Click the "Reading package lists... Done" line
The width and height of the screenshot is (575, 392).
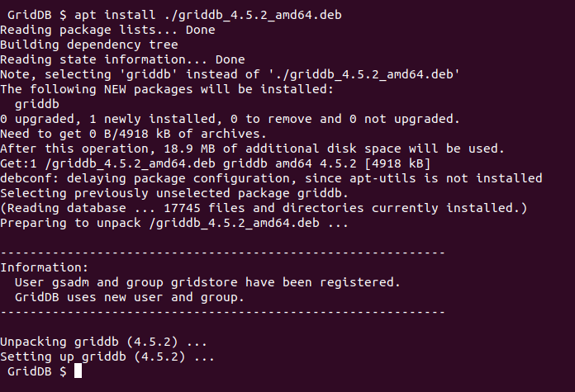pyautogui.click(x=107, y=30)
